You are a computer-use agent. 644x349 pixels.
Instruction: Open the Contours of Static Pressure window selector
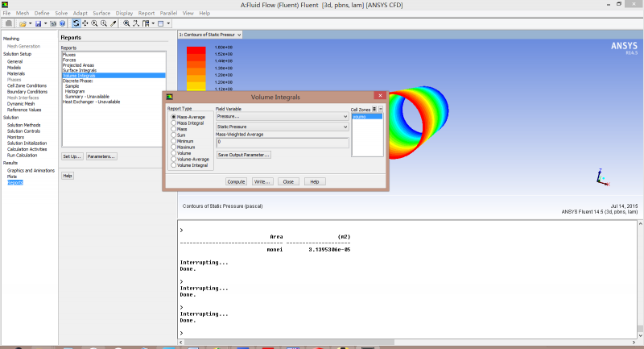point(210,35)
